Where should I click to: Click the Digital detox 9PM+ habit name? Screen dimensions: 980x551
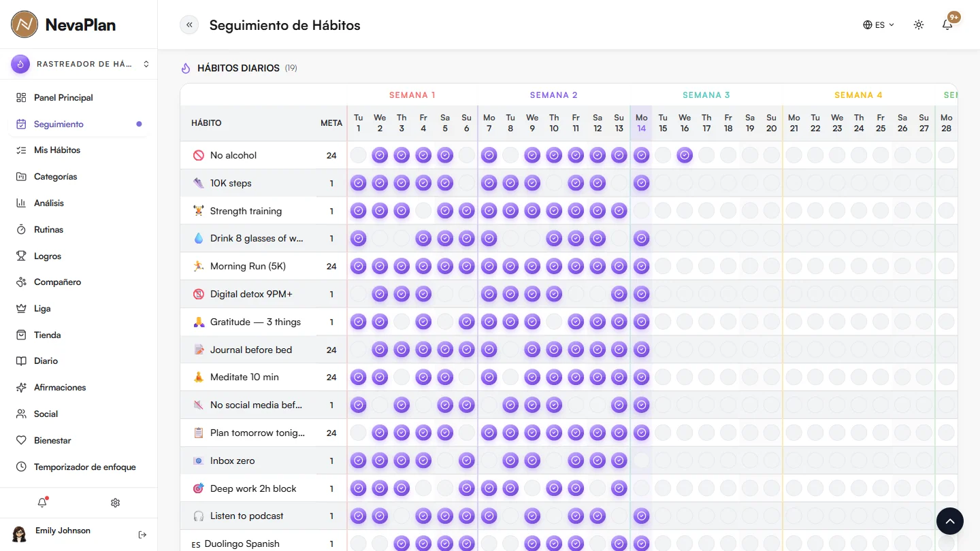click(x=251, y=294)
